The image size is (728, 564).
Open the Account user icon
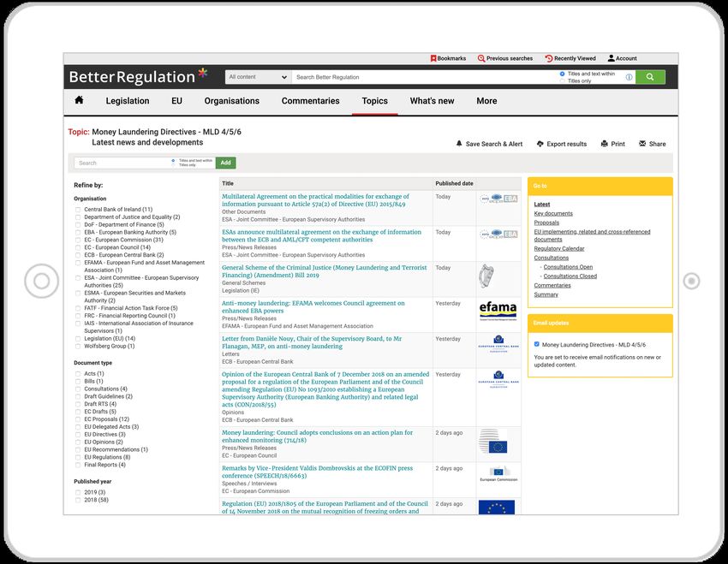pyautogui.click(x=611, y=58)
